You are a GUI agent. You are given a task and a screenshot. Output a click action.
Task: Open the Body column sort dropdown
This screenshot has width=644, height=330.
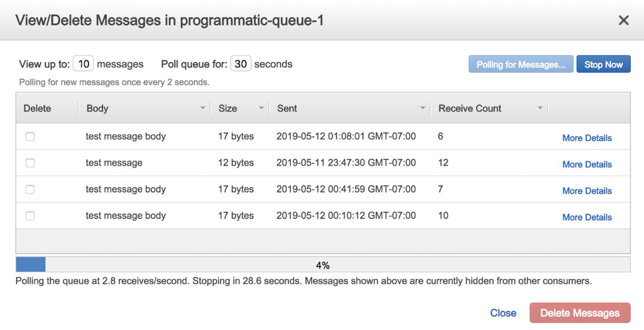click(x=202, y=108)
